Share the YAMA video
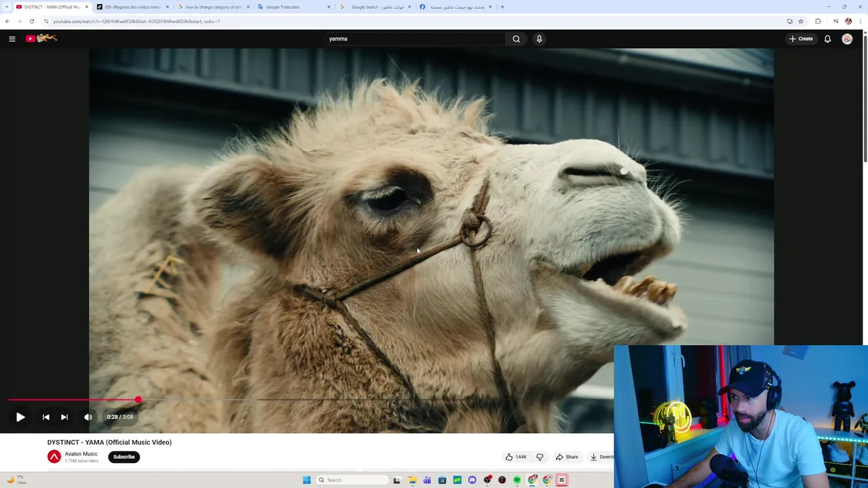The image size is (868, 488). pyautogui.click(x=567, y=457)
